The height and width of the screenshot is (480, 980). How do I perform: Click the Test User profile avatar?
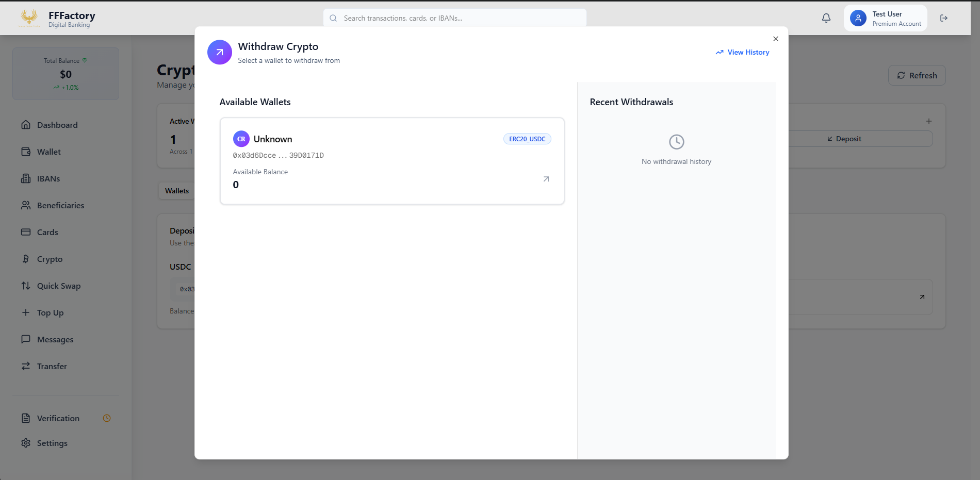click(x=858, y=19)
